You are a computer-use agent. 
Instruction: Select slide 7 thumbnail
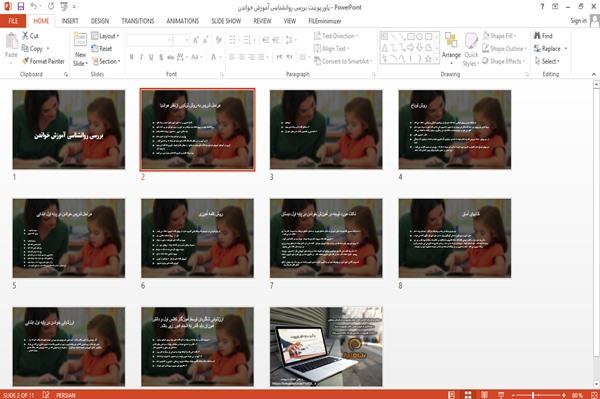pos(326,238)
